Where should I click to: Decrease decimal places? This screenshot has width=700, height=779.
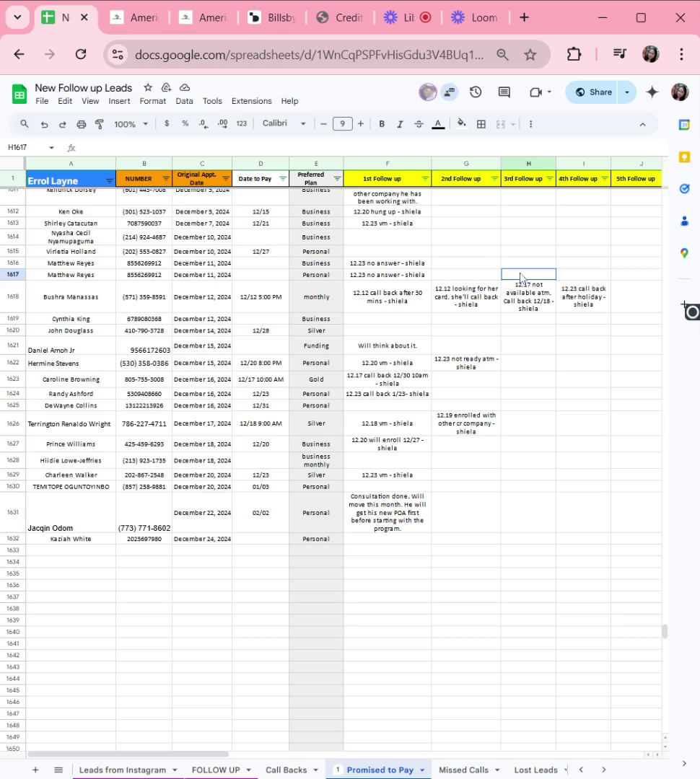point(204,124)
